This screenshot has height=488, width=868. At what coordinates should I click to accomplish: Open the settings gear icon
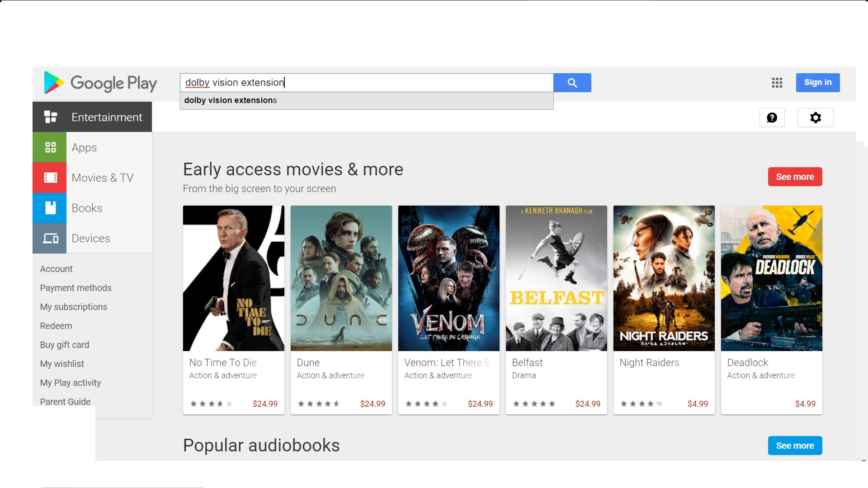click(816, 117)
